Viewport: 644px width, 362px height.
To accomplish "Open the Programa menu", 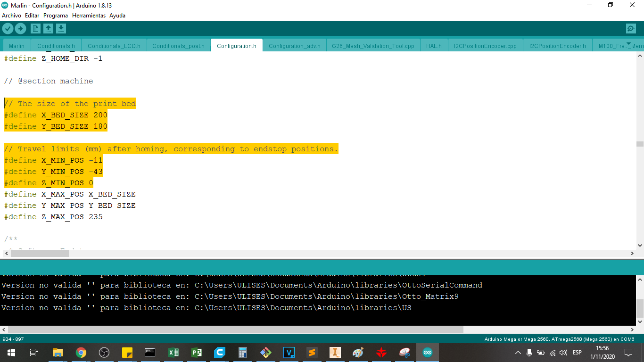I will pyautogui.click(x=56, y=16).
